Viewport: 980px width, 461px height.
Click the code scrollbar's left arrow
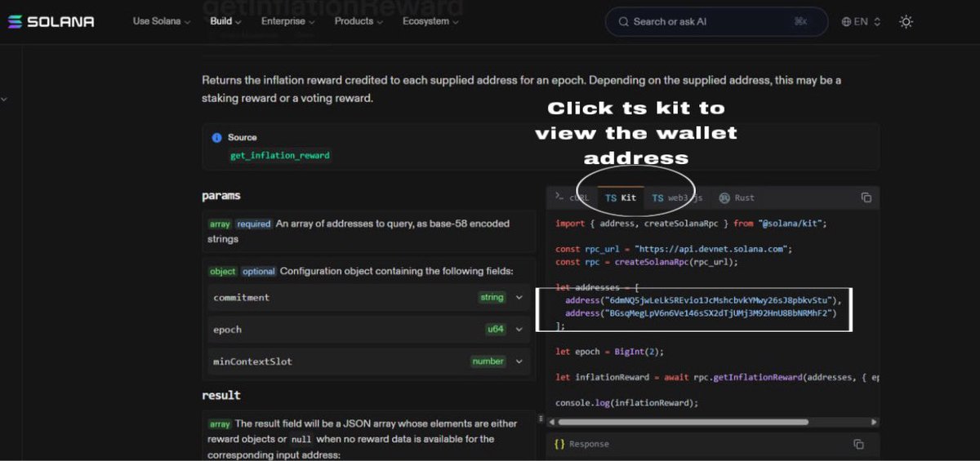[x=551, y=422]
